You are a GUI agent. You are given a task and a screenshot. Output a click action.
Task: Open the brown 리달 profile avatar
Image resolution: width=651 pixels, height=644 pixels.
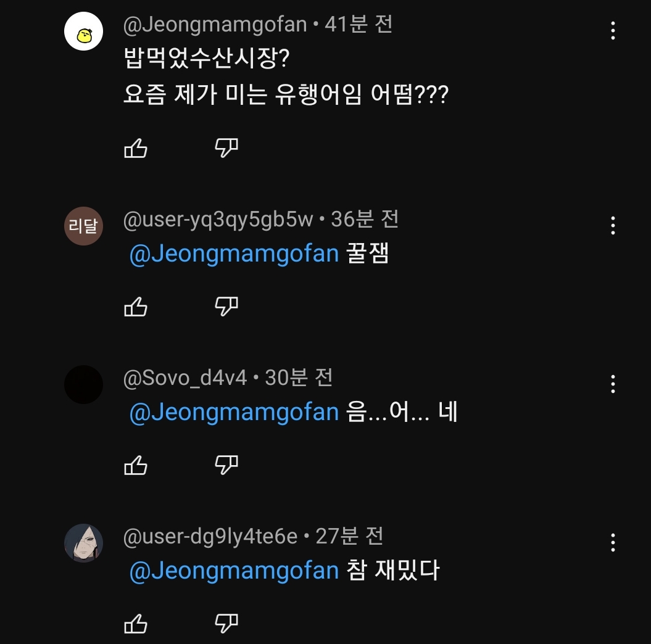pyautogui.click(x=83, y=226)
